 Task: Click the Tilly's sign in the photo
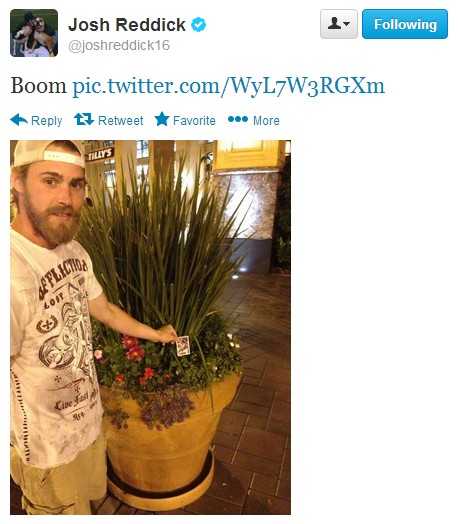100,154
